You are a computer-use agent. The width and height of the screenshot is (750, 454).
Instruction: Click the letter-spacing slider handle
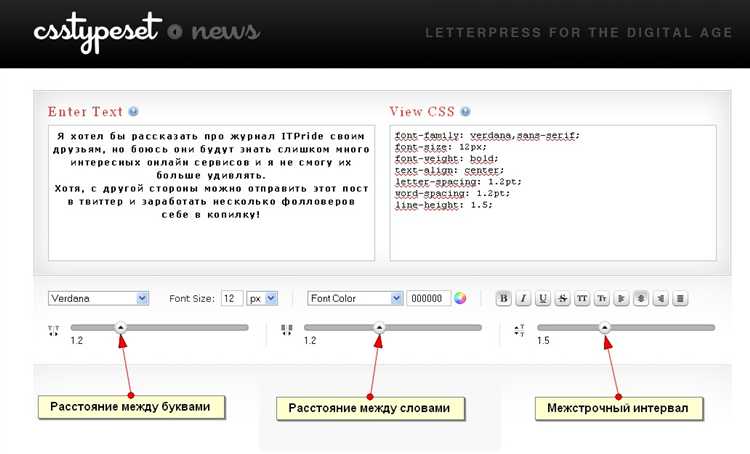121,327
